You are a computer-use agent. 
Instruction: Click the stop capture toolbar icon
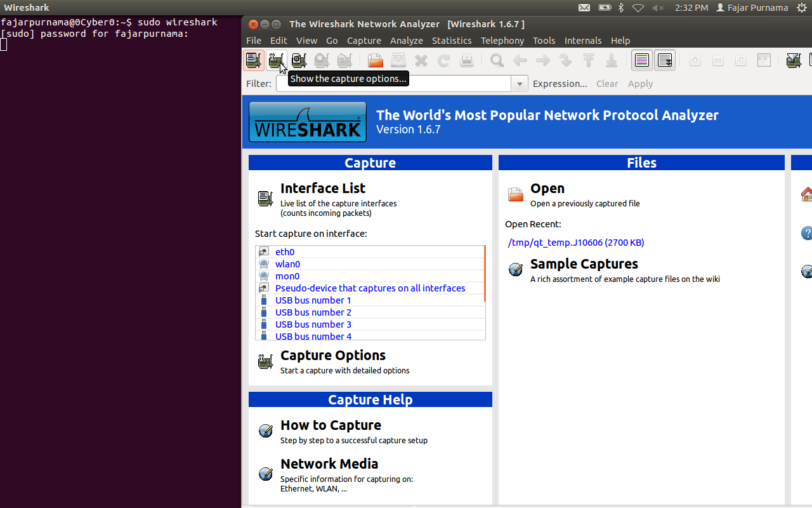(x=322, y=60)
